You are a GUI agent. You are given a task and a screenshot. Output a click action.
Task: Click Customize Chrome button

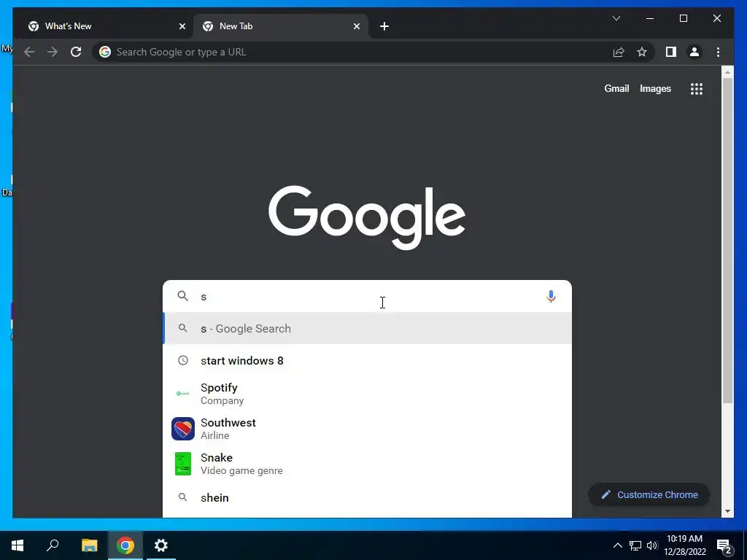pos(649,495)
